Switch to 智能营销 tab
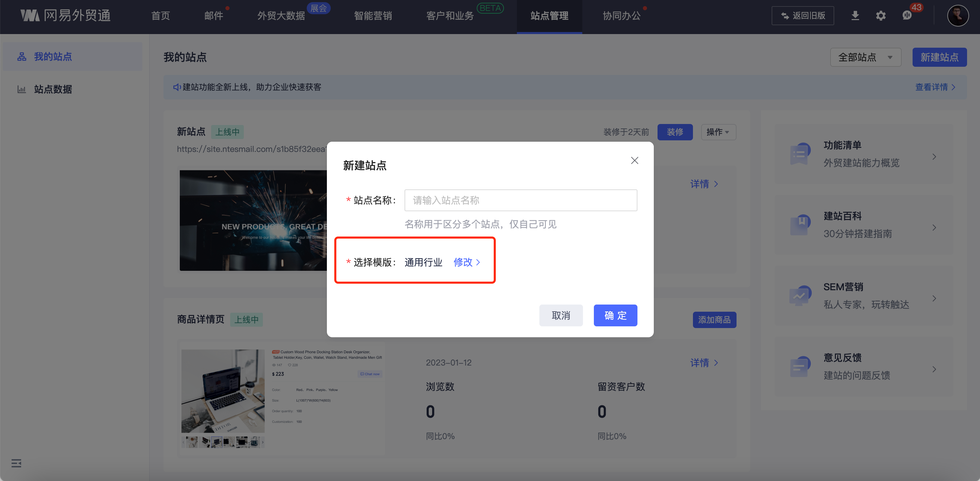 click(373, 16)
